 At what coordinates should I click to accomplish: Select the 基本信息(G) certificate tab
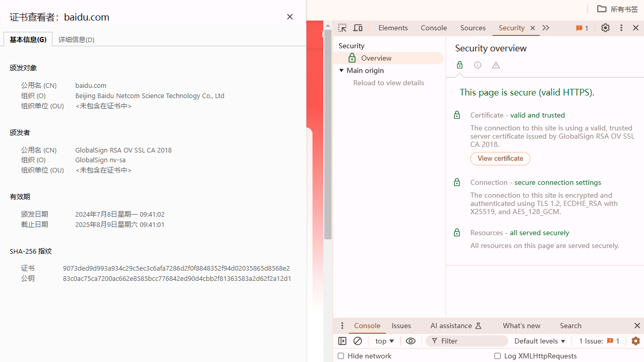coord(28,40)
